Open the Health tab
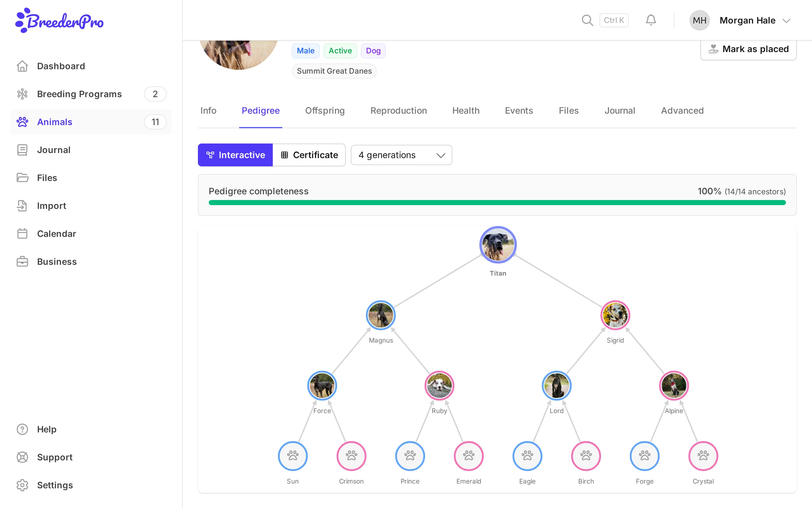812x508 pixels. [466, 110]
